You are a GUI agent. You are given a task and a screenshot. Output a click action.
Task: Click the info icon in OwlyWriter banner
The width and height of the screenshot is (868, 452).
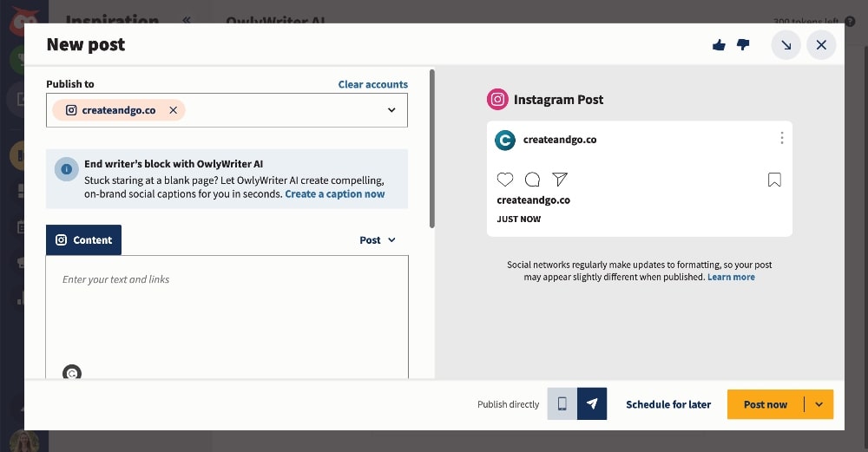click(67, 168)
